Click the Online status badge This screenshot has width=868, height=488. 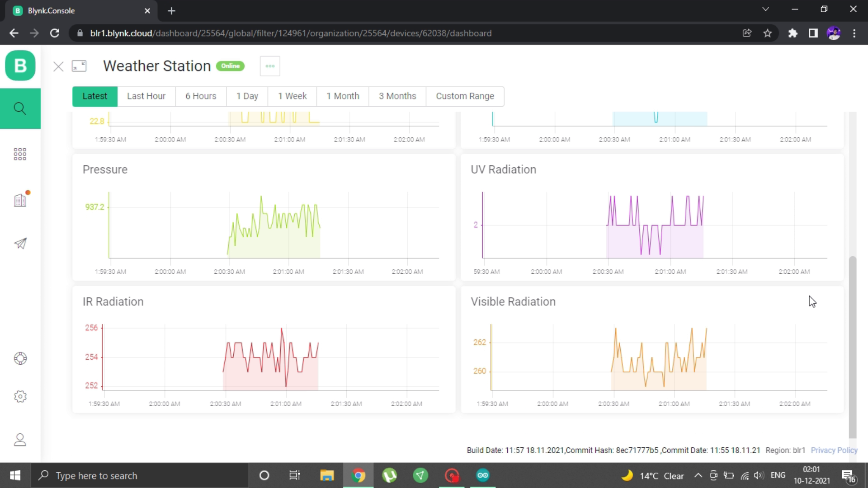(230, 66)
